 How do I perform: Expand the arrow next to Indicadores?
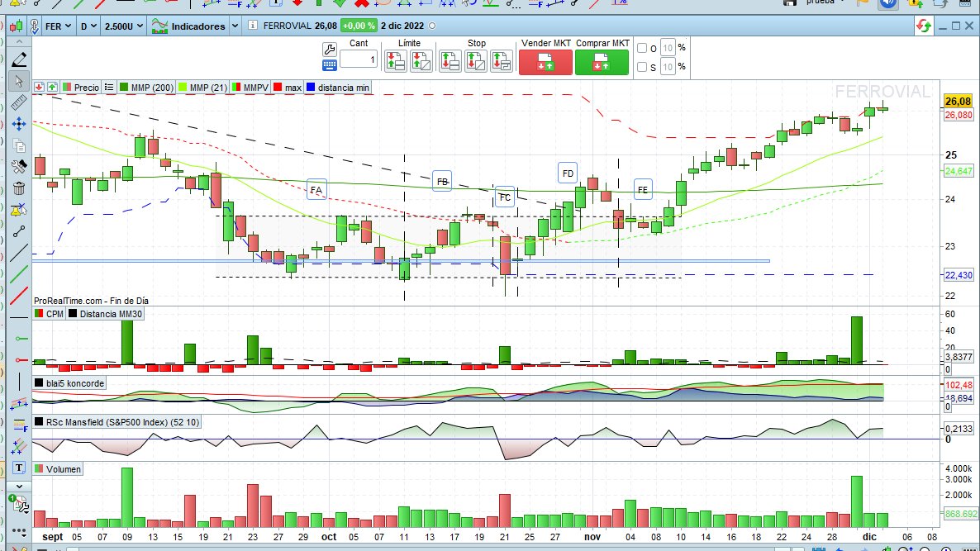235,26
